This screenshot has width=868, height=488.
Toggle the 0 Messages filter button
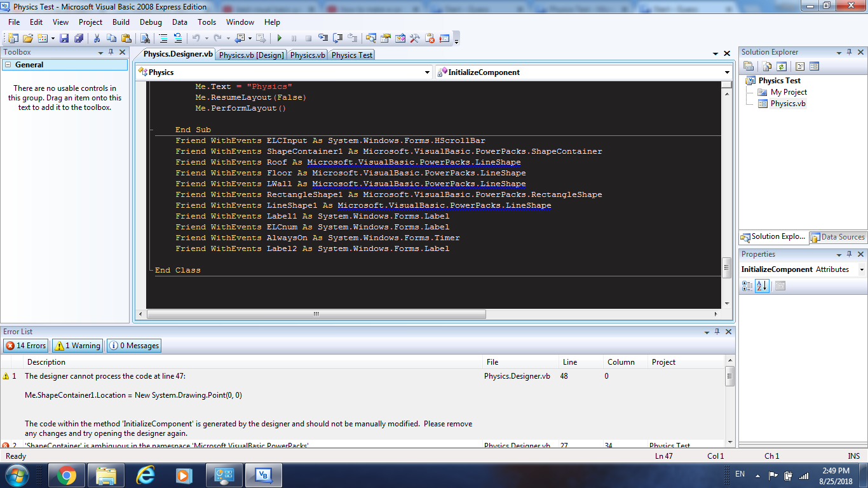134,346
